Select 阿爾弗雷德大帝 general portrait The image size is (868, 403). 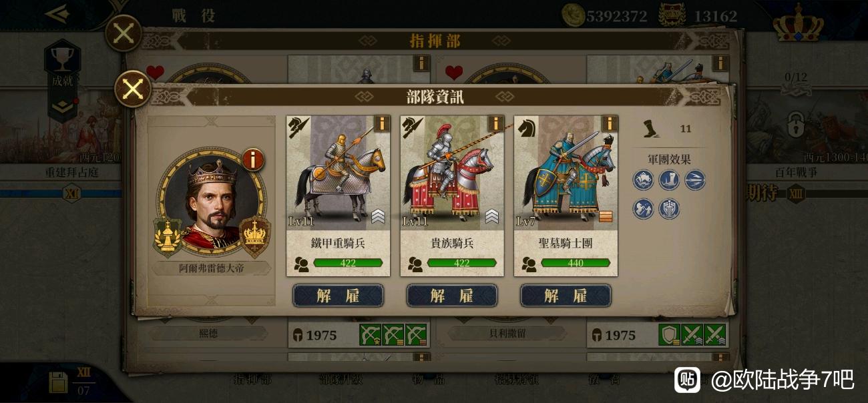point(211,204)
